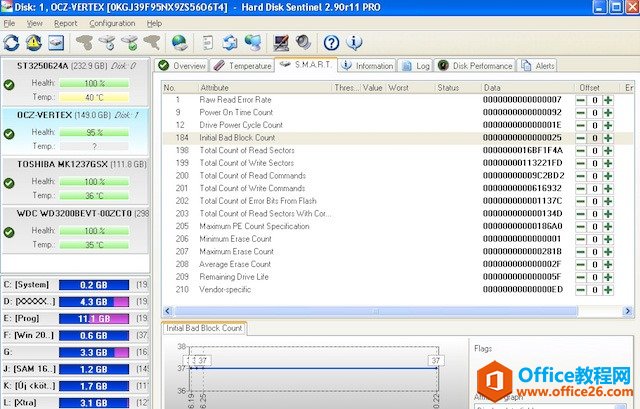Switch to the Temperature tab

(x=242, y=66)
